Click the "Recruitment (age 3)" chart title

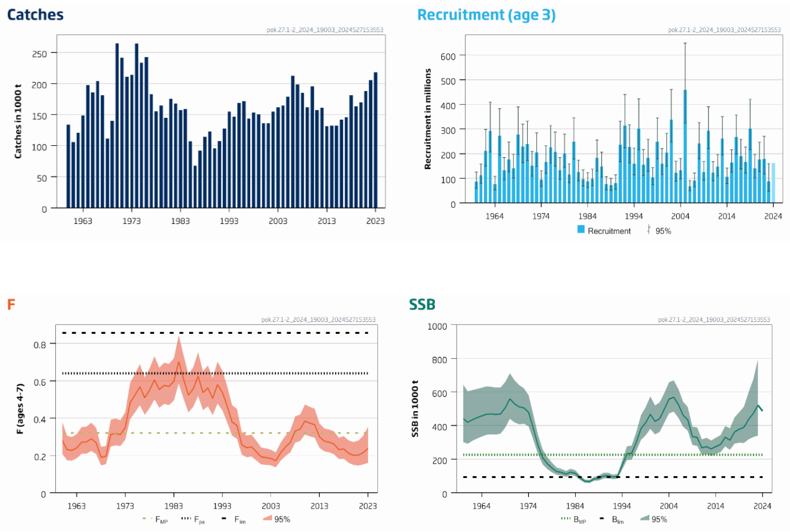pyautogui.click(x=486, y=15)
